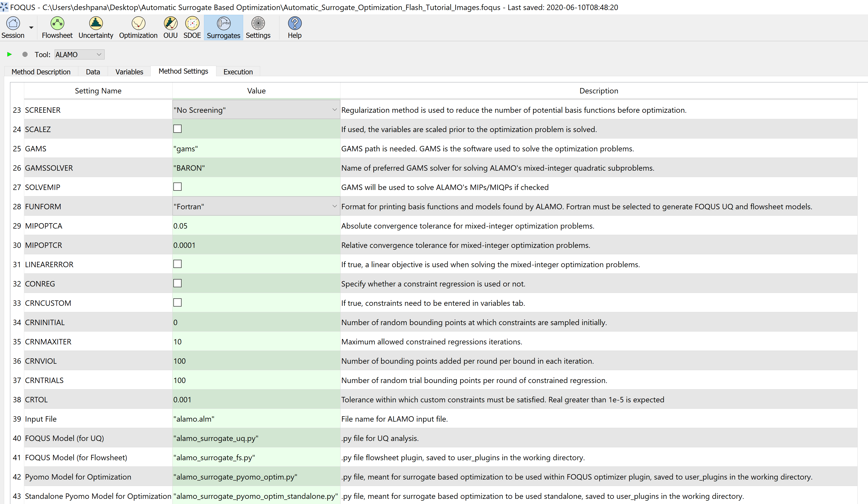This screenshot has height=504, width=868.
Task: Open the Help icon
Action: coord(294,24)
